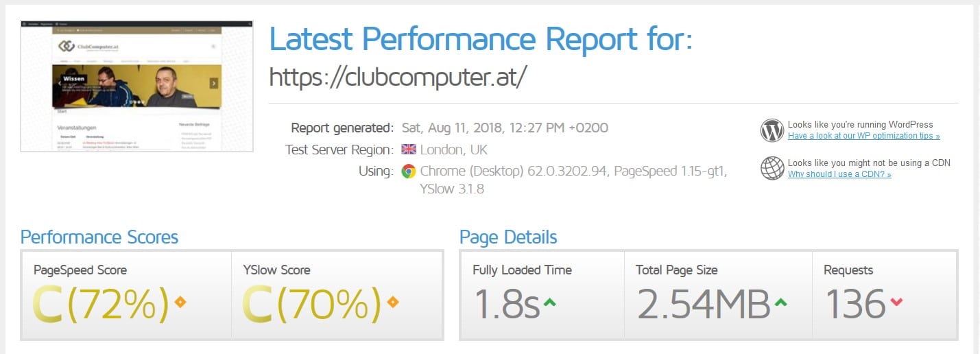The image size is (980, 354).
Task: Click the orange diamond beside YSlow 70%
Action: click(x=393, y=302)
